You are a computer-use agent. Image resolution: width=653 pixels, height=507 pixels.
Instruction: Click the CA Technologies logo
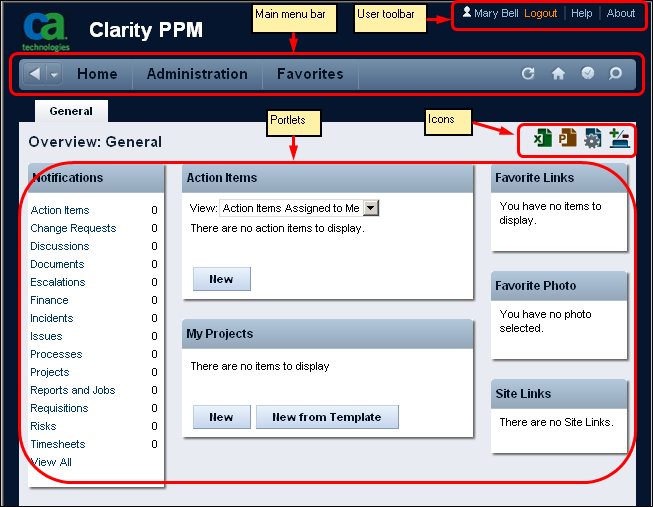[x=45, y=32]
